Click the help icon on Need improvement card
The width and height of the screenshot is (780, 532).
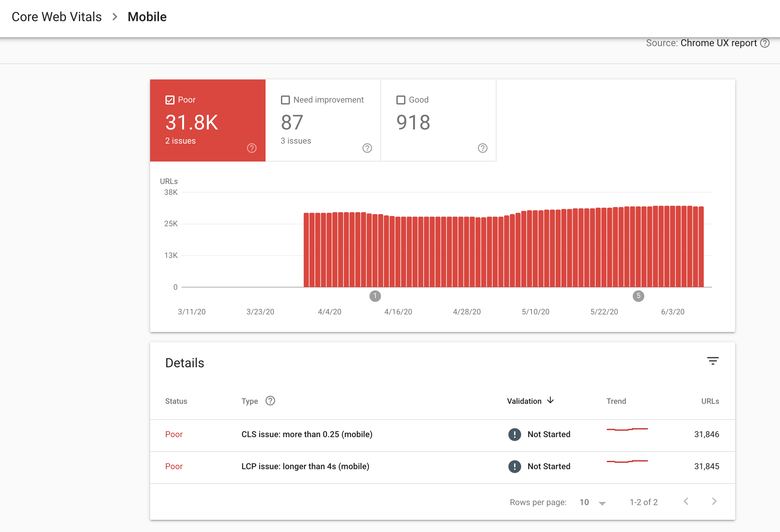[367, 148]
